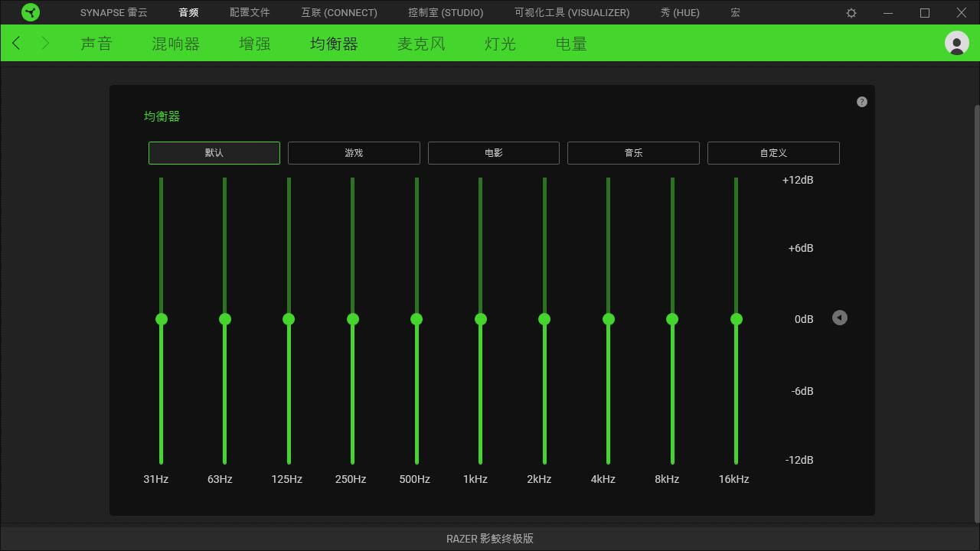Image resolution: width=980 pixels, height=551 pixels.
Task: Click the 63Hz slider handle
Action: tap(225, 319)
